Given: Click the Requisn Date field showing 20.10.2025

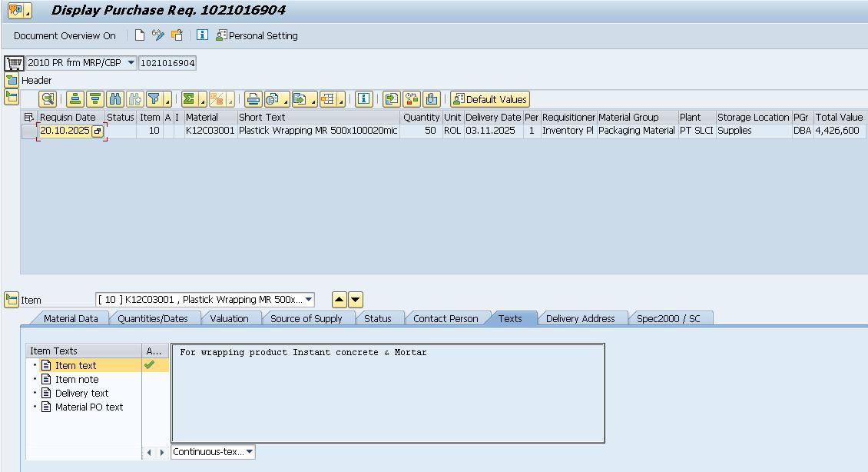Looking at the screenshot, I should 65,131.
